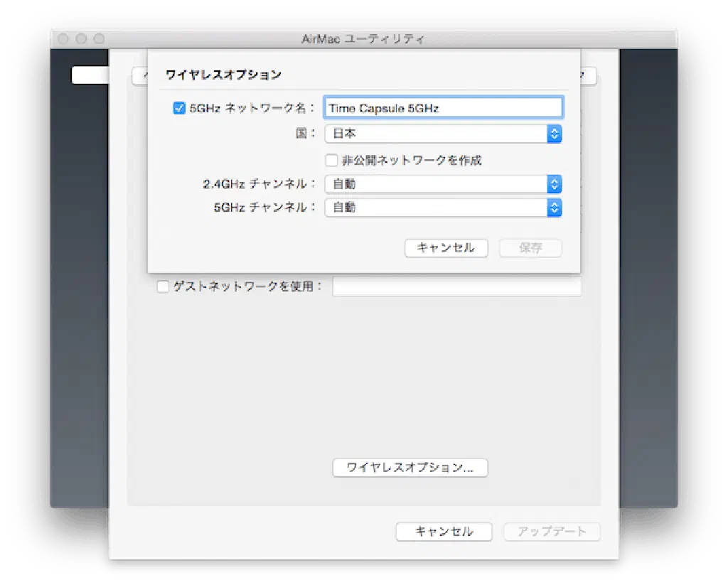The height and width of the screenshot is (580, 728).
Task: Expand the 2.4GHz チャンネル dropdown
Action: tap(443, 184)
